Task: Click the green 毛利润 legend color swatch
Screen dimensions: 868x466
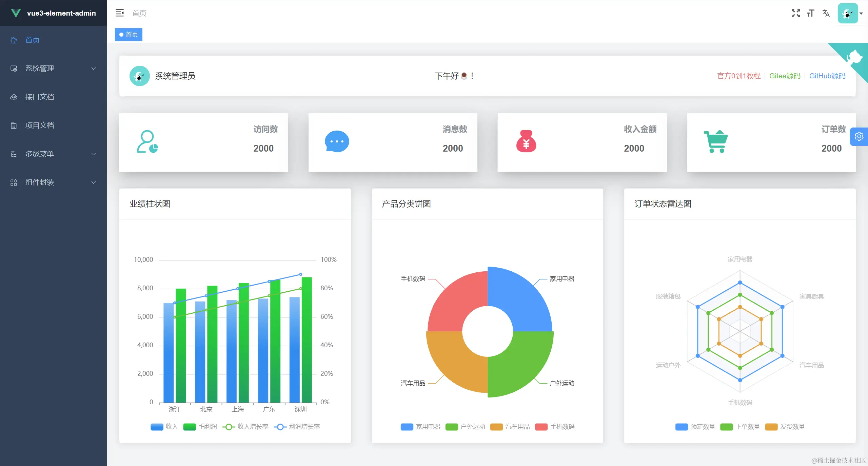Action: [x=189, y=427]
